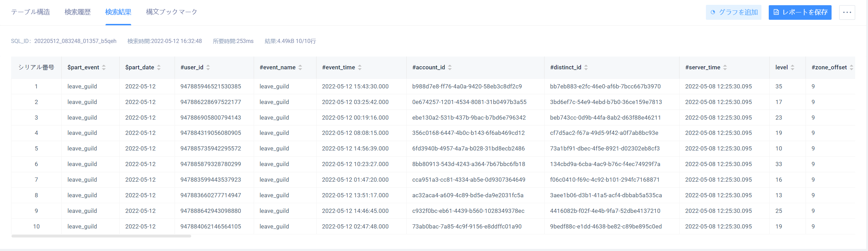Sort by #event_name column icon
Viewport: 868px width, 251px height.
tap(300, 68)
